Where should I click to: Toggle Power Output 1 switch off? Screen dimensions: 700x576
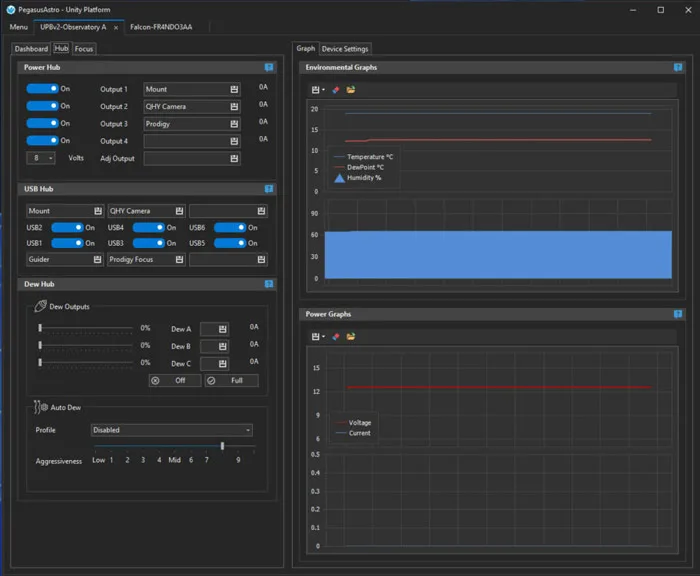pyautogui.click(x=42, y=89)
